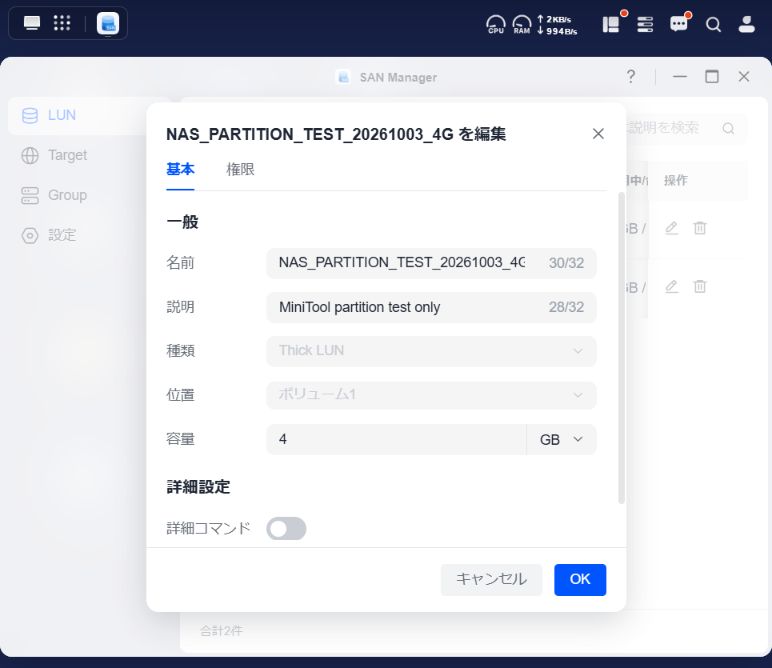Click the 一般 section heading
The height and width of the screenshot is (668, 772).
(182, 222)
